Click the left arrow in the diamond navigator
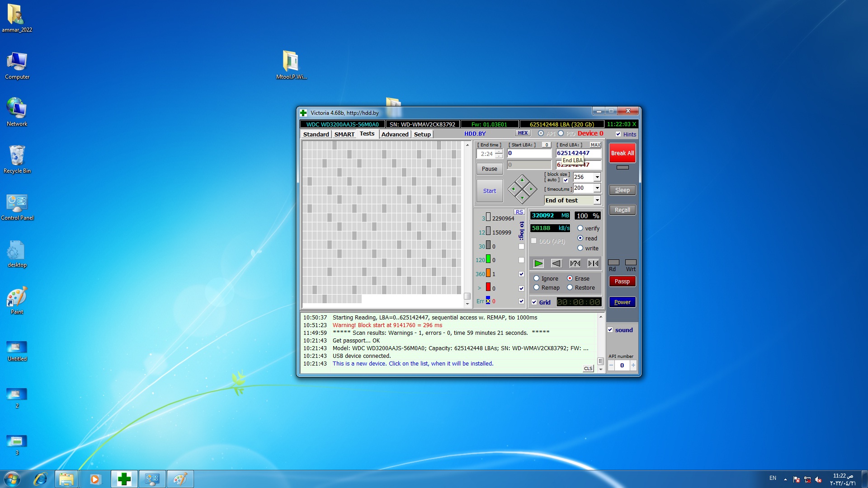The height and width of the screenshot is (488, 868). (x=513, y=189)
